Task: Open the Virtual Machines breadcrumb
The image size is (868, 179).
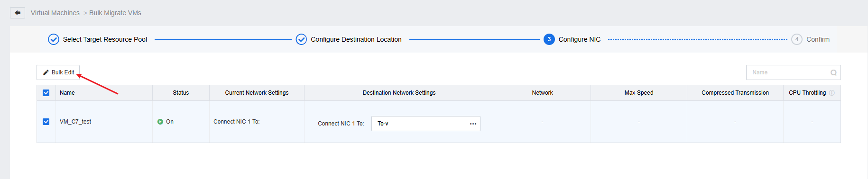Action: (x=55, y=13)
